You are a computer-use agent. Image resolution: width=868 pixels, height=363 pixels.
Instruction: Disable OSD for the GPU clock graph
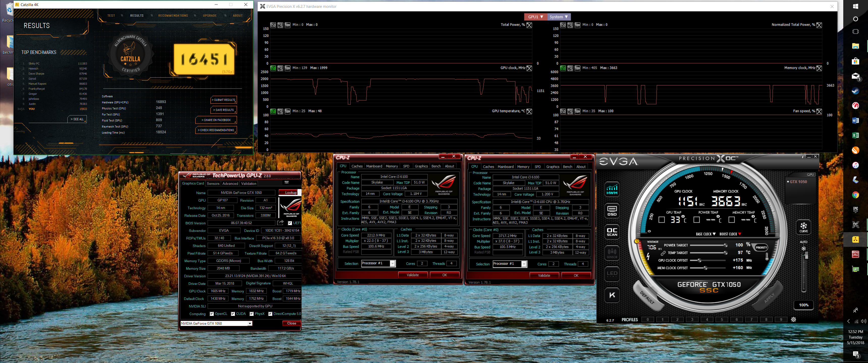click(x=273, y=68)
